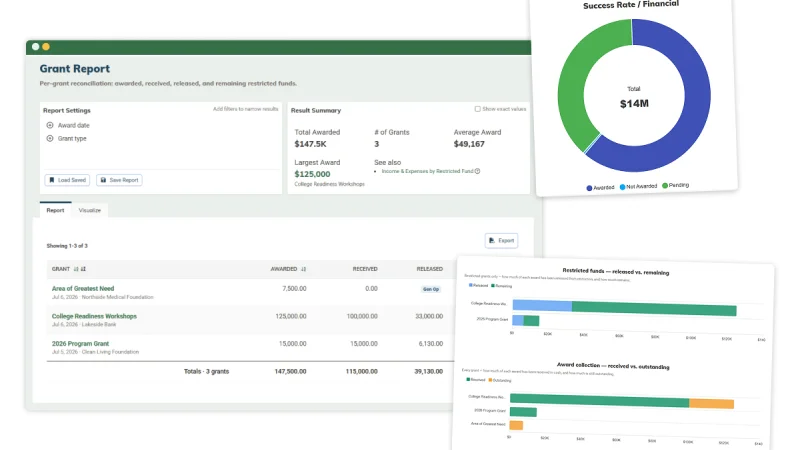The image size is (800, 450).
Task: Click the bookmark icon on Load Saved
Action: 52,180
